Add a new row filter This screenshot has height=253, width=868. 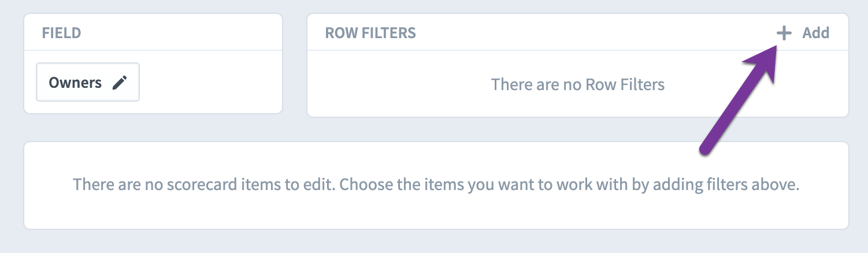(803, 33)
